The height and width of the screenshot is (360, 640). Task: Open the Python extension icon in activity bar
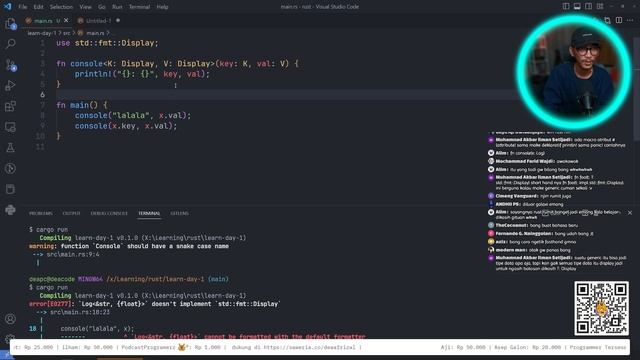pyautogui.click(x=11, y=210)
